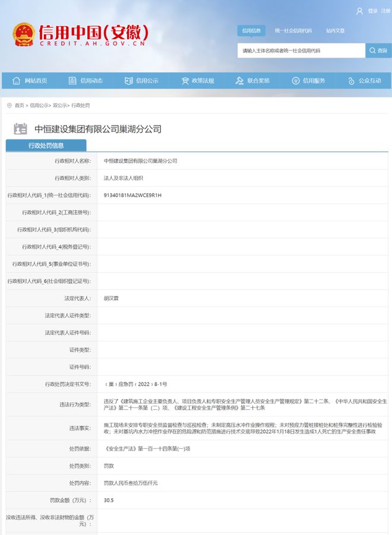Go to 首页 in breadcrumb
This screenshot has height=535, width=392.
click(20, 105)
